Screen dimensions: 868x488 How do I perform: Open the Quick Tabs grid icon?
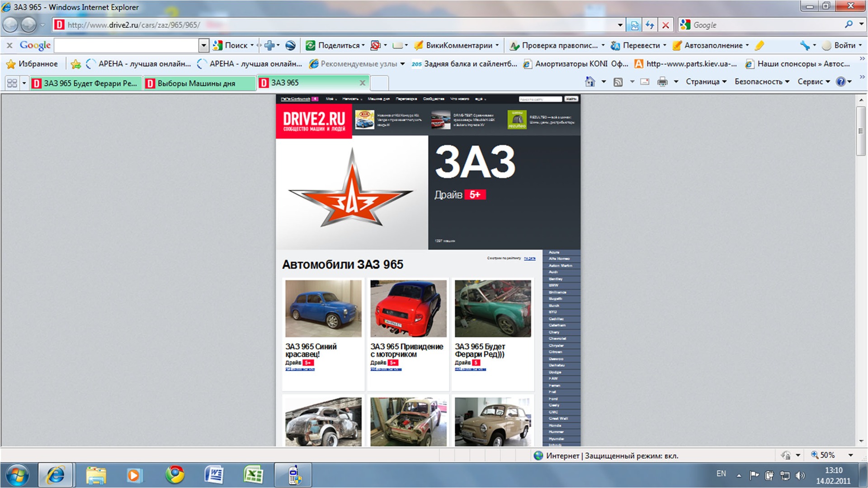pos(12,83)
